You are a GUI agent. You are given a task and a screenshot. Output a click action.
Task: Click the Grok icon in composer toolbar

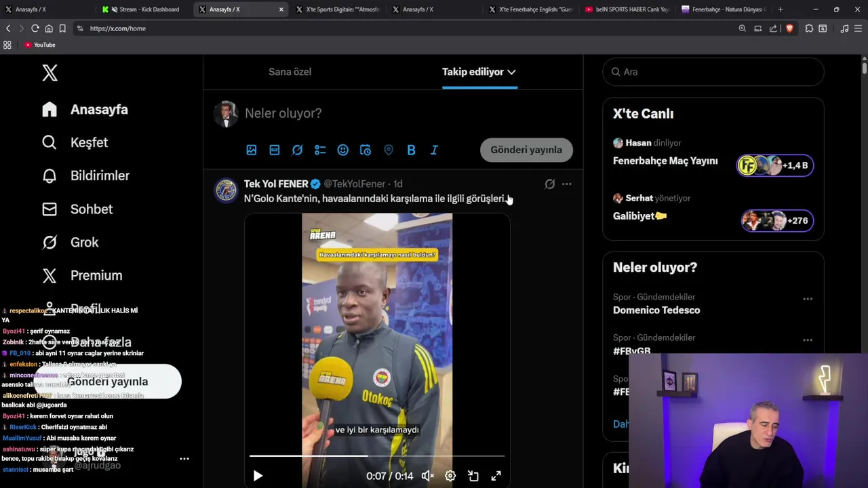point(297,150)
